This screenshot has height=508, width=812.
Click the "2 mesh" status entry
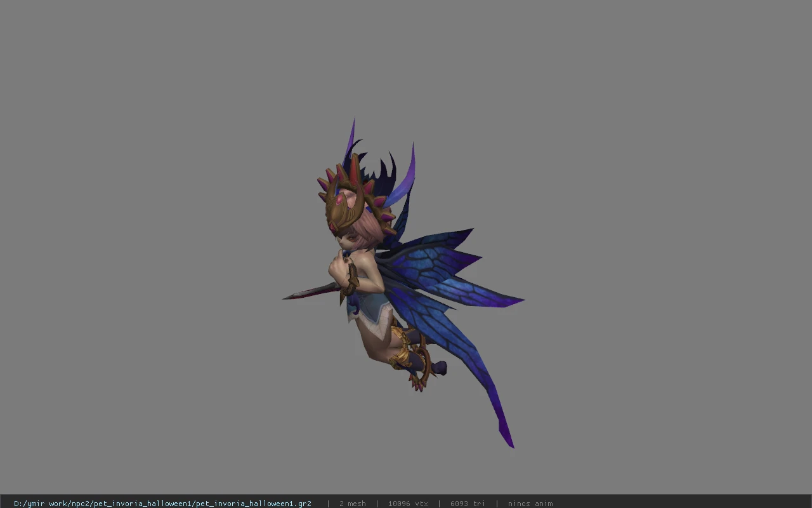[x=353, y=504]
